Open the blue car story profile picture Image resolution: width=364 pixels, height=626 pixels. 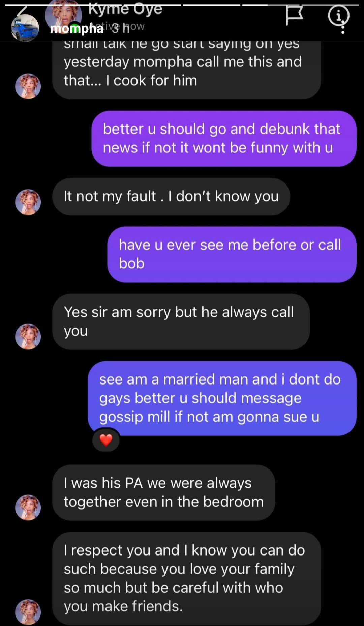(x=25, y=28)
